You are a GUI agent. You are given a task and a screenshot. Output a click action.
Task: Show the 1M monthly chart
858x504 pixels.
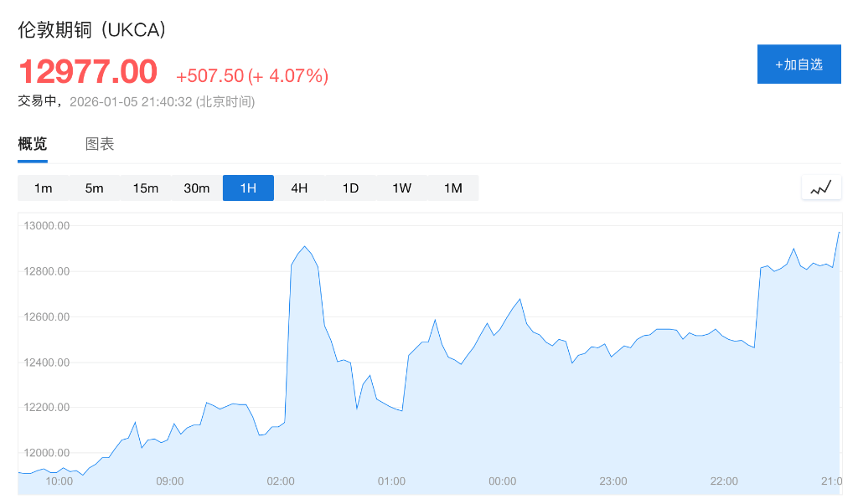pyautogui.click(x=452, y=188)
